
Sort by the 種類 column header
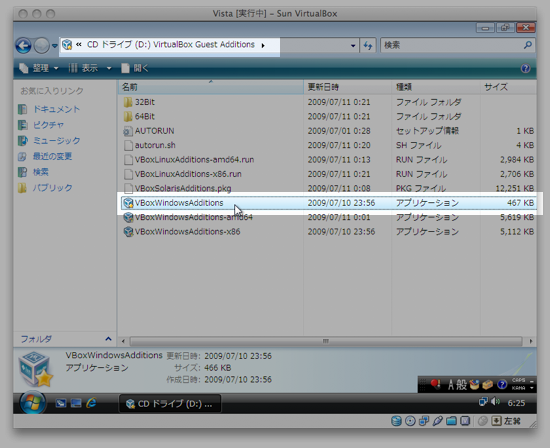tap(436, 87)
